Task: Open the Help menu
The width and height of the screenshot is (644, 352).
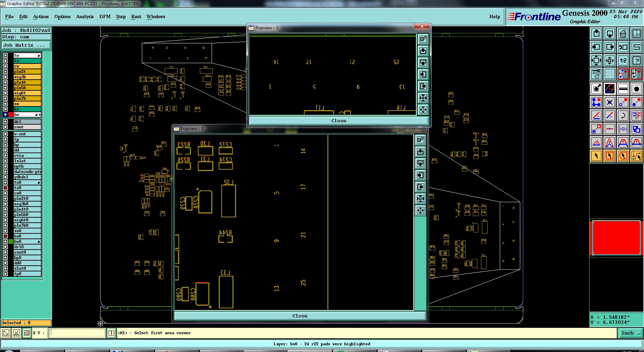Action: point(495,16)
